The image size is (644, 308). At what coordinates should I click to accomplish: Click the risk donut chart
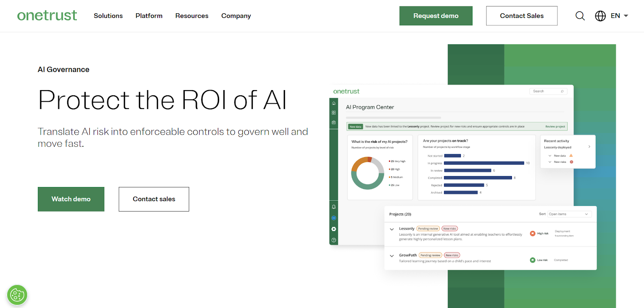coord(367,173)
